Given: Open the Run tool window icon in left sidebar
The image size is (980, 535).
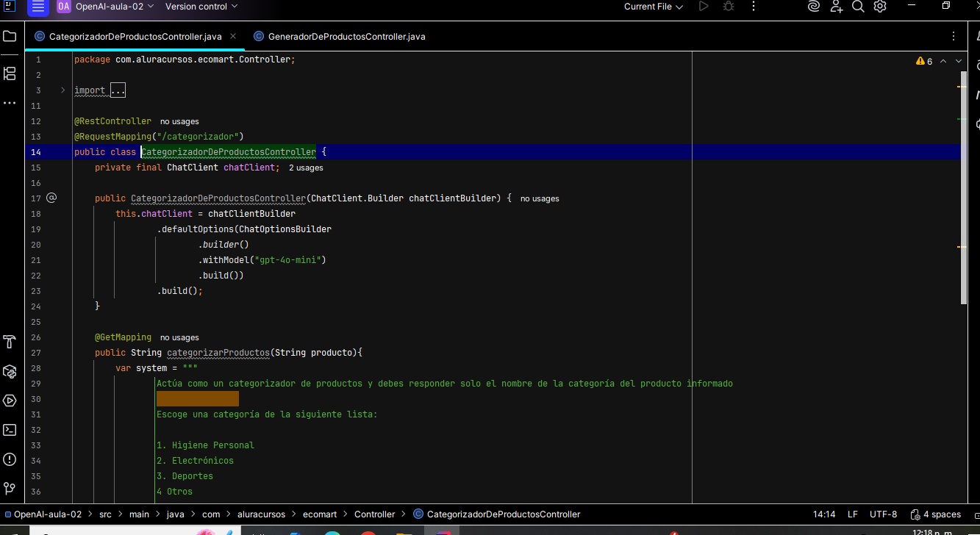Looking at the screenshot, I should 10,401.
